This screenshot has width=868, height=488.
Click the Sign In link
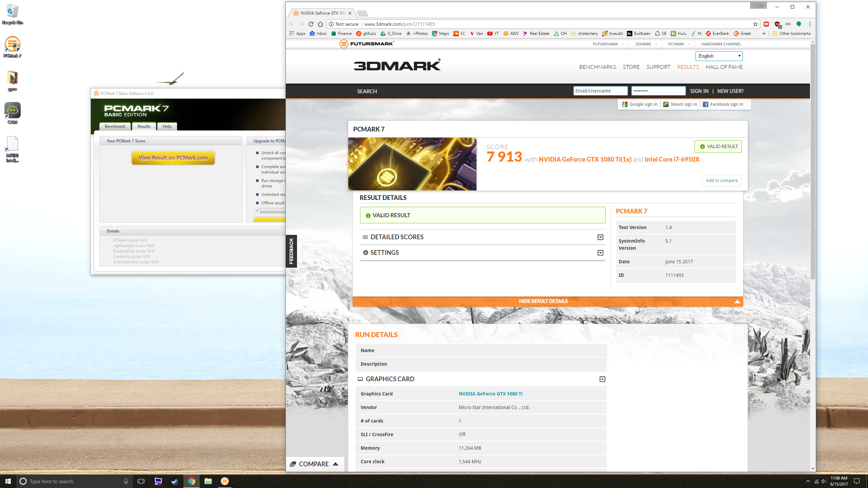699,91
